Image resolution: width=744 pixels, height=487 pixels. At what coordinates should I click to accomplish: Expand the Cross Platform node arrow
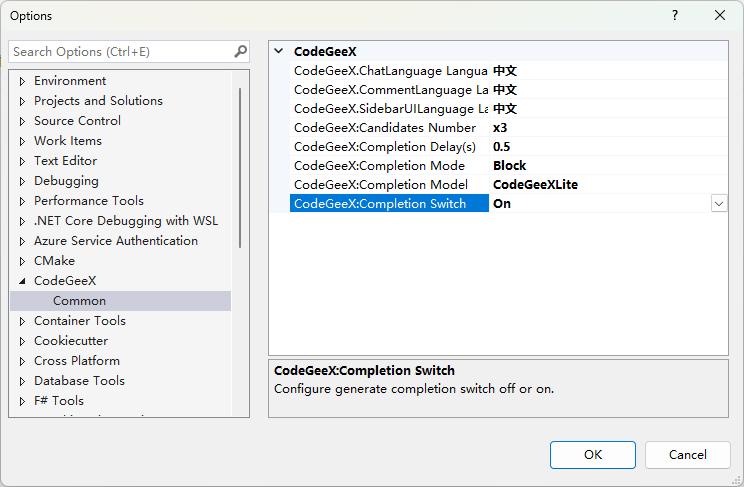[x=22, y=361]
